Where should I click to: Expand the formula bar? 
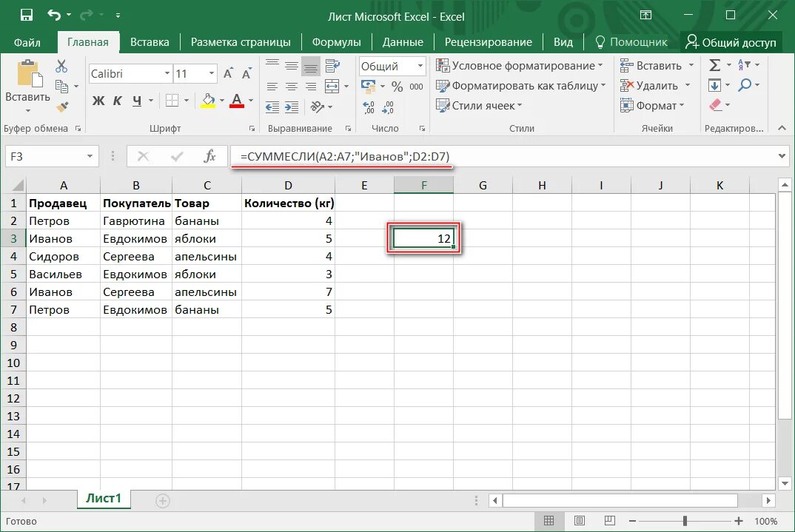coord(782,157)
